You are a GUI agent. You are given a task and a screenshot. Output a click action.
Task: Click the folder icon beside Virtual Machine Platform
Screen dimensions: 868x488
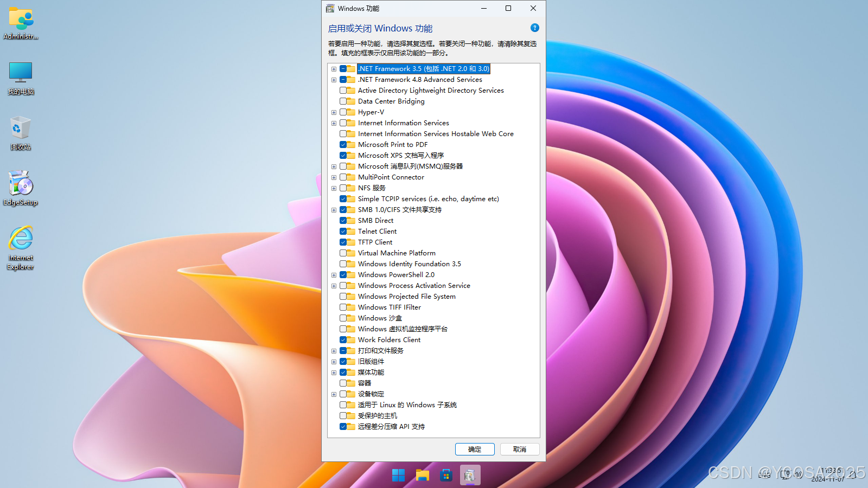352,253
